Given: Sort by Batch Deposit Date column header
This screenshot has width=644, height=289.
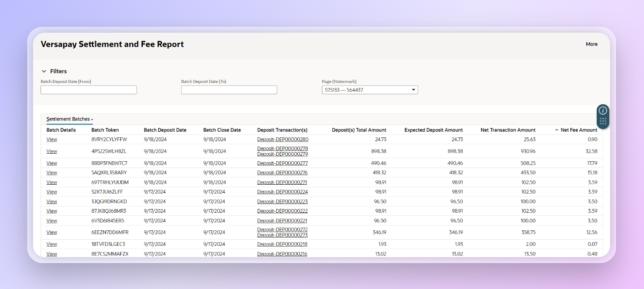Looking at the screenshot, I should pos(165,130).
